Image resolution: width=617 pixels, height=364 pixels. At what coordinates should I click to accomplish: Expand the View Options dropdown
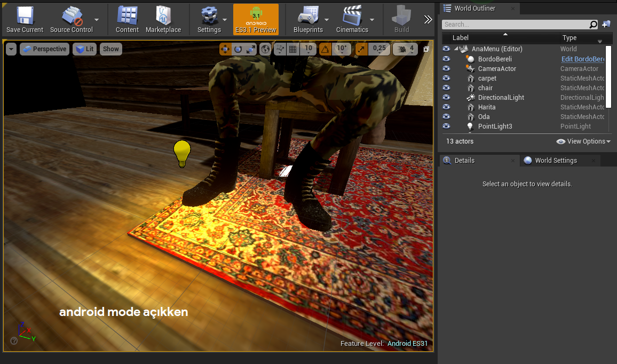click(583, 141)
